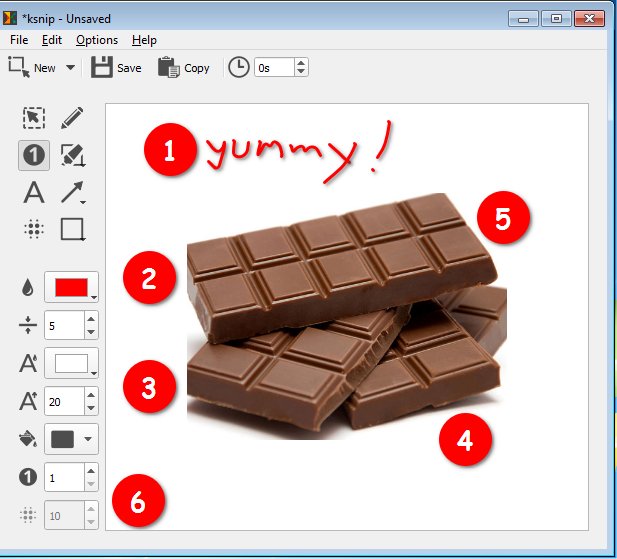Open the File menu
Image resolution: width=617 pixels, height=559 pixels.
coord(19,40)
